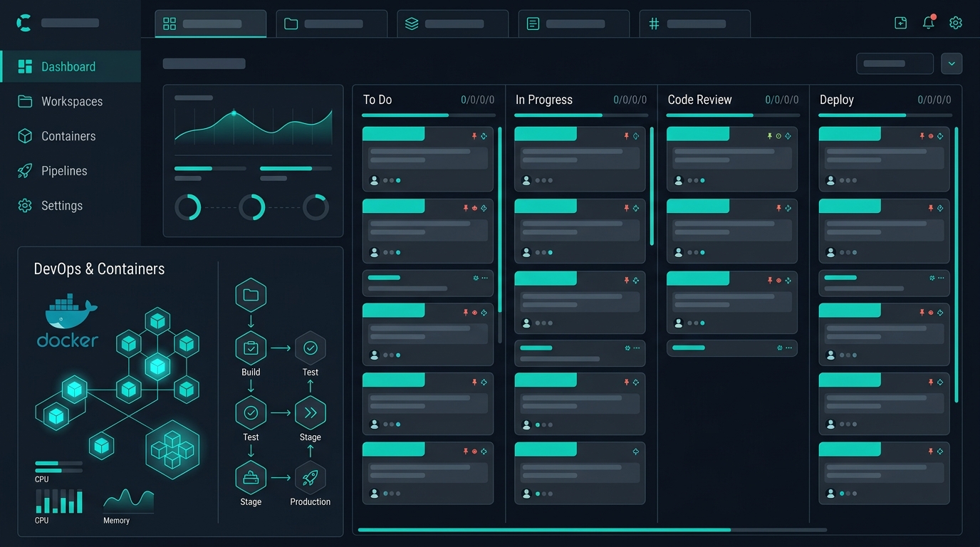The image size is (980, 547).
Task: Click the C app logo in the sidebar
Action: point(24,23)
